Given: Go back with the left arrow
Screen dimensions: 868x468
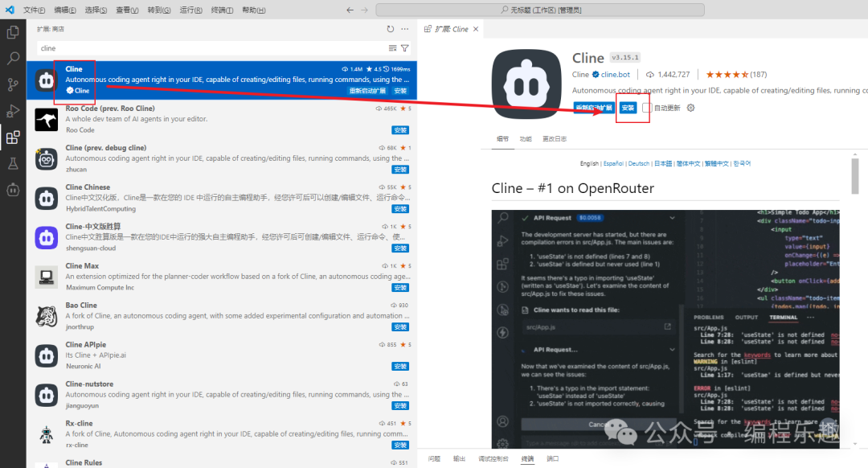Looking at the screenshot, I should pos(350,10).
